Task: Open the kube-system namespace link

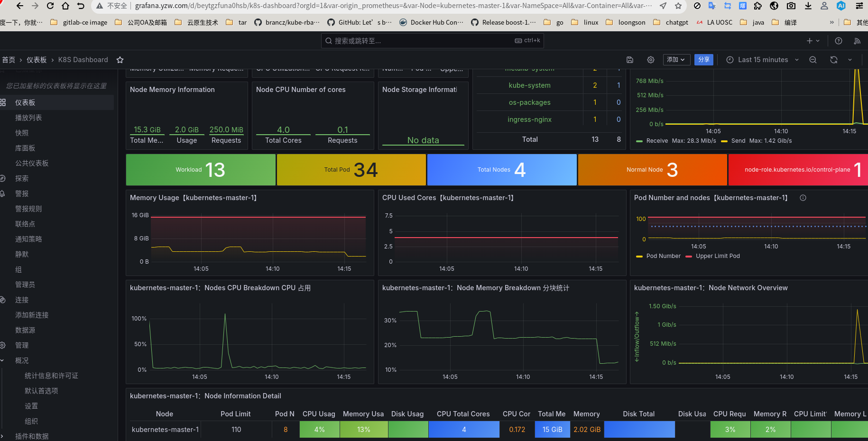Action: pyautogui.click(x=529, y=85)
